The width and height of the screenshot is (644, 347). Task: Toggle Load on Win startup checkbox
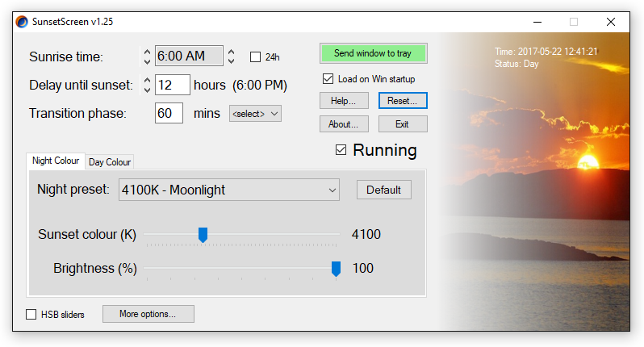(x=328, y=78)
